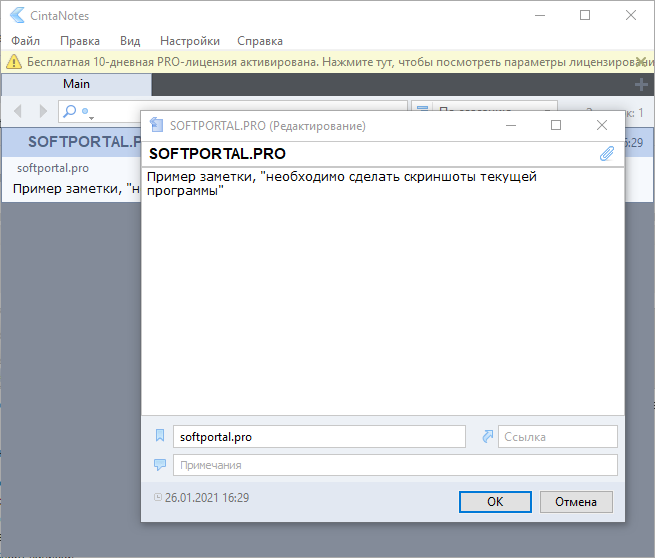Open the Вид menu
The image size is (655, 558).
click(130, 41)
